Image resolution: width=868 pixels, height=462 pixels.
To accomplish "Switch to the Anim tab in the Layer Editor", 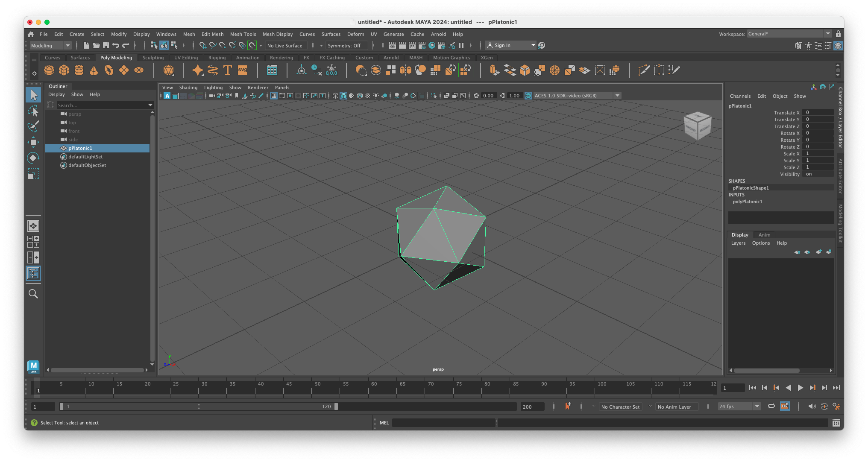I will click(764, 235).
